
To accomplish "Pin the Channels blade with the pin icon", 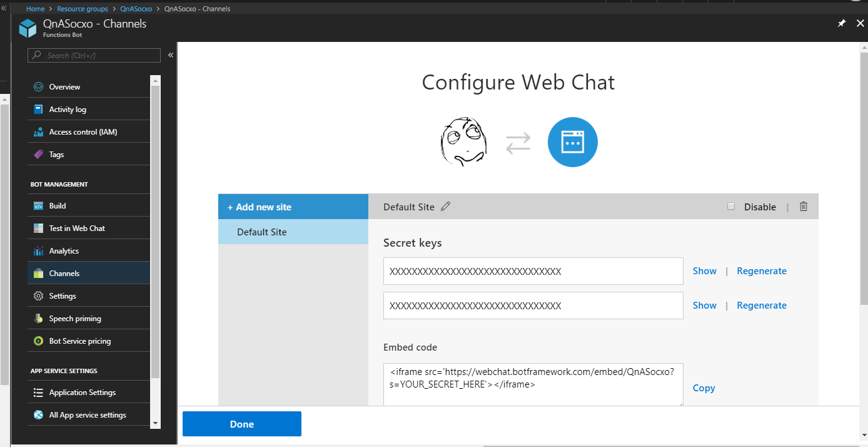I will (841, 23).
